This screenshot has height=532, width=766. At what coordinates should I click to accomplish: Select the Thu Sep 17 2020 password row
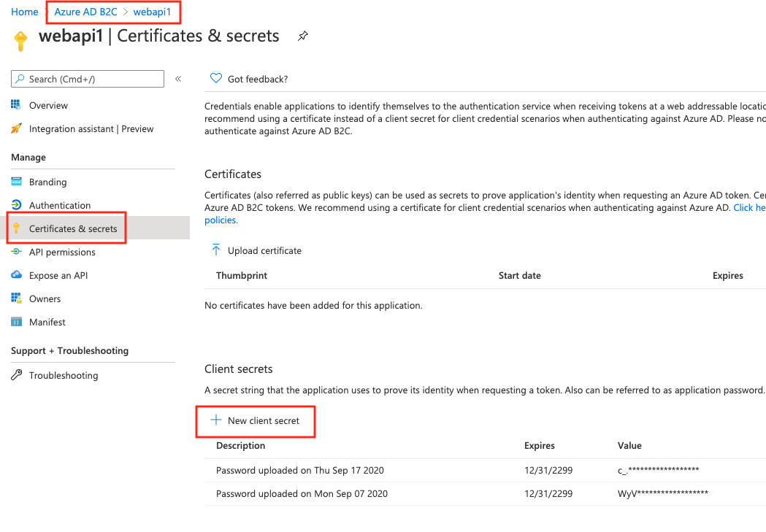[485, 471]
